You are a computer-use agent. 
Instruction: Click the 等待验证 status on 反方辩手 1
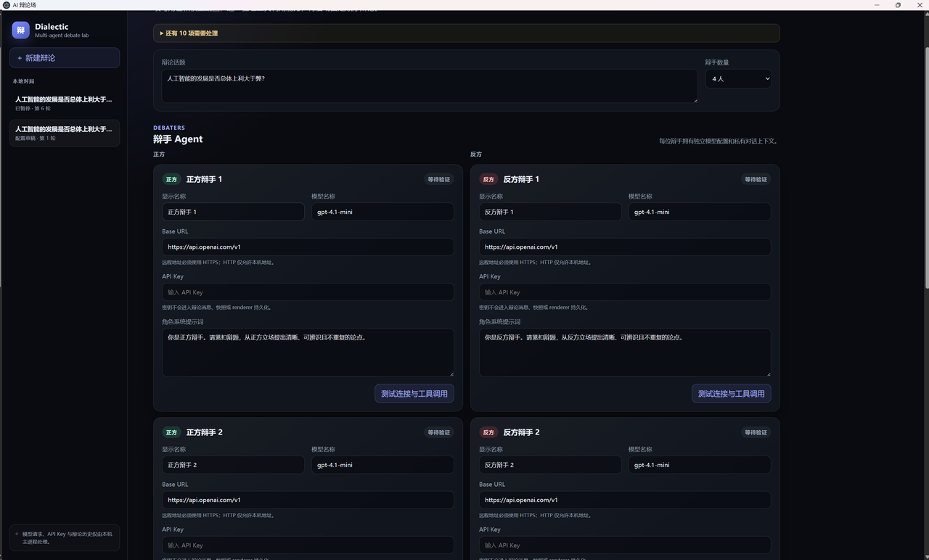(x=756, y=179)
